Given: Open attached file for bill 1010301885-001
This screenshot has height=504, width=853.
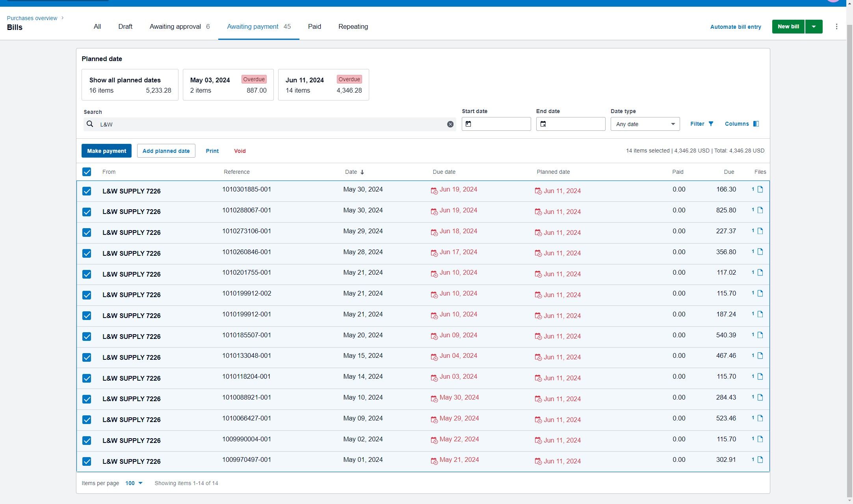Looking at the screenshot, I should [760, 190].
